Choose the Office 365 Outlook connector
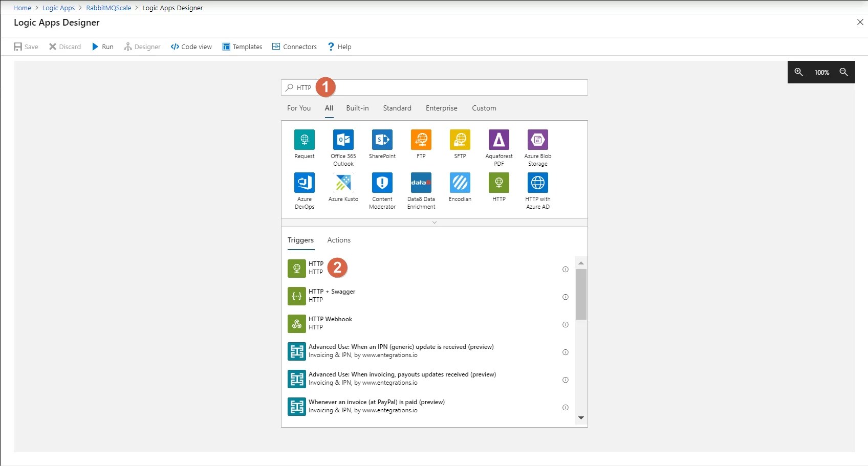 [x=343, y=140]
